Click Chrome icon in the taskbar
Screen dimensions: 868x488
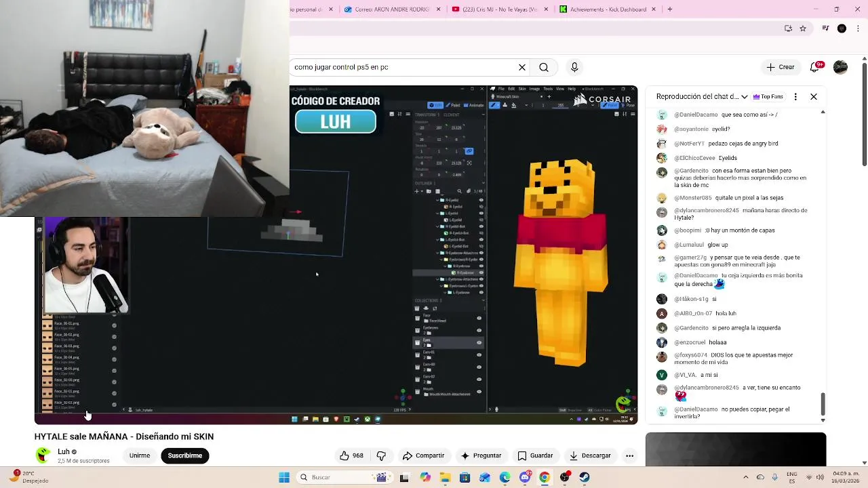point(545,477)
